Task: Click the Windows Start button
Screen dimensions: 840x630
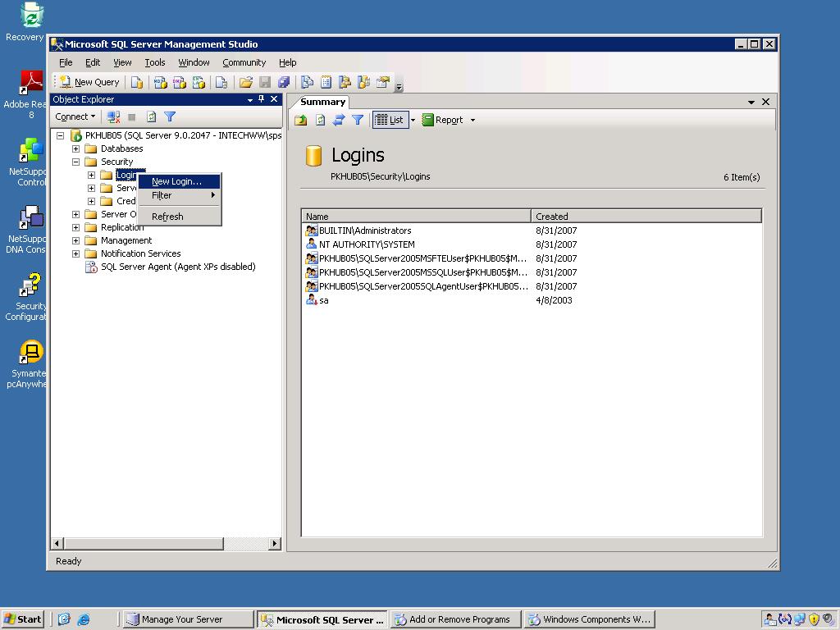Action: point(23,619)
